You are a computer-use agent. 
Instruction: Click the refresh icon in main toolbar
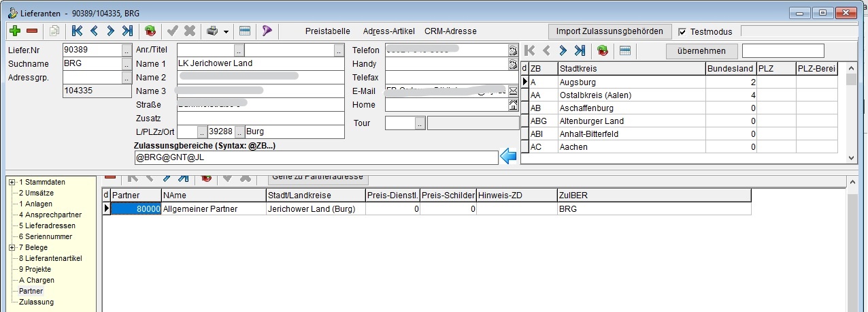pyautogui.click(x=151, y=31)
